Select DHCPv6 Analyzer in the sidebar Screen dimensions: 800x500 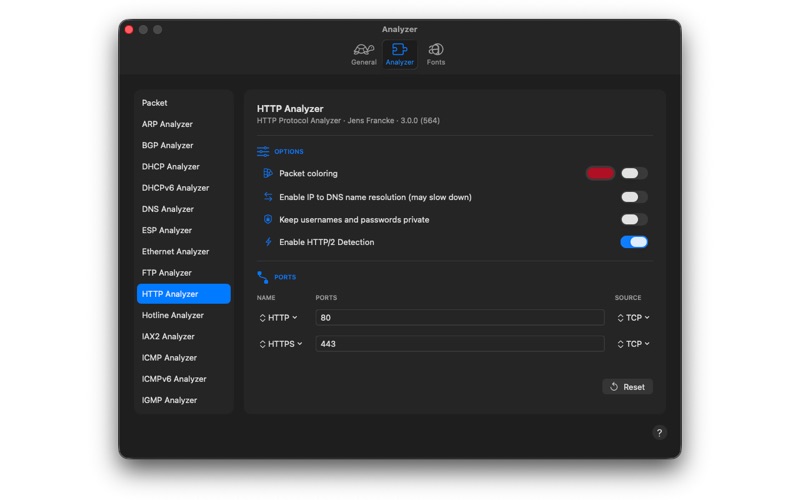(184, 188)
